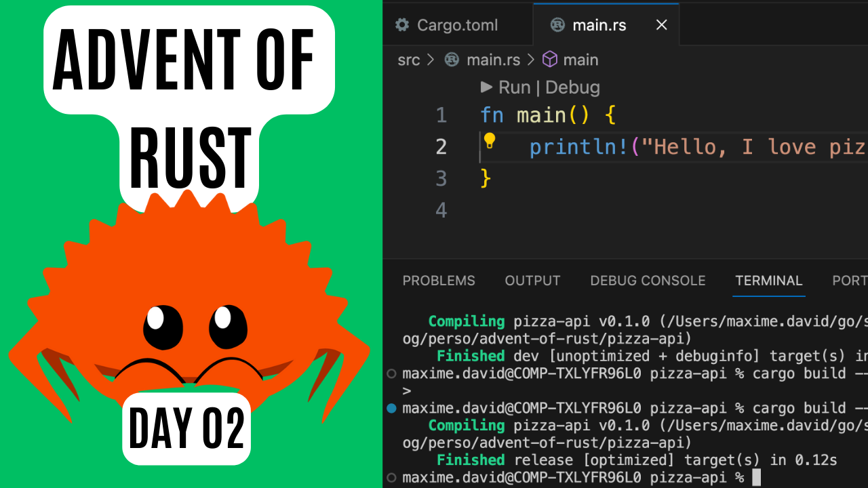
Task: Click the DAY 02 label
Action: [x=186, y=428]
